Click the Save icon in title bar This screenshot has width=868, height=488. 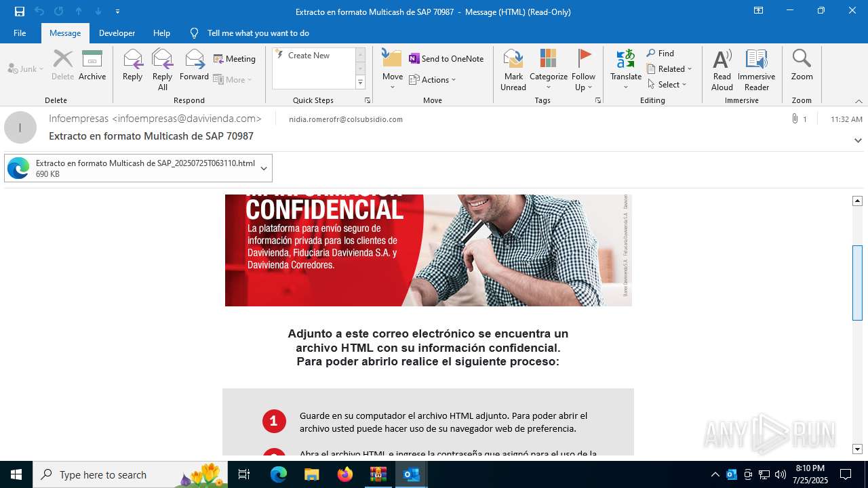(20, 12)
